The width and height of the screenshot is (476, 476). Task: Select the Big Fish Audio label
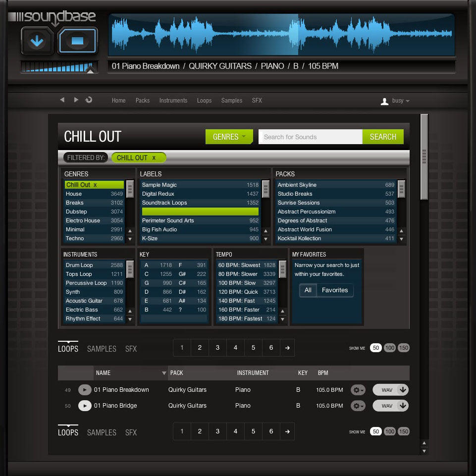[200, 229]
